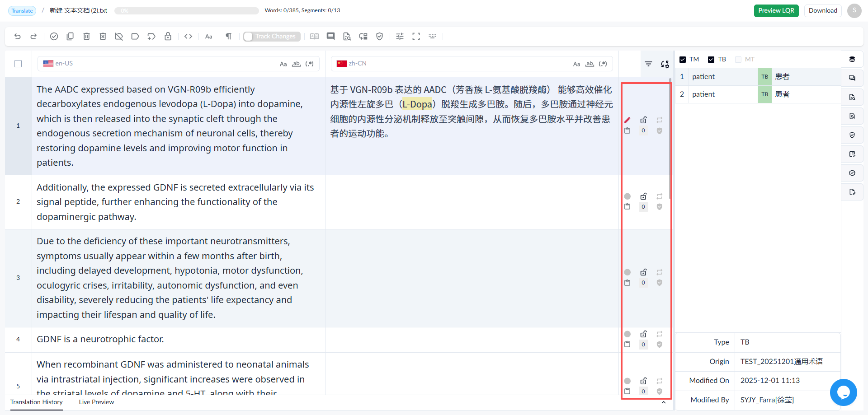Screen dimensions: 868x415
Task: Select the Translation History tab
Action: [37, 402]
